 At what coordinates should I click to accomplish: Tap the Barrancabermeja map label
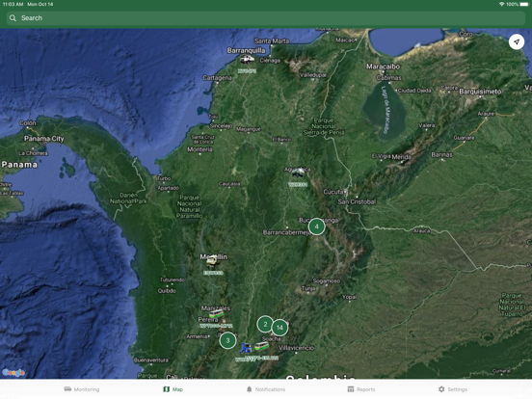286,232
